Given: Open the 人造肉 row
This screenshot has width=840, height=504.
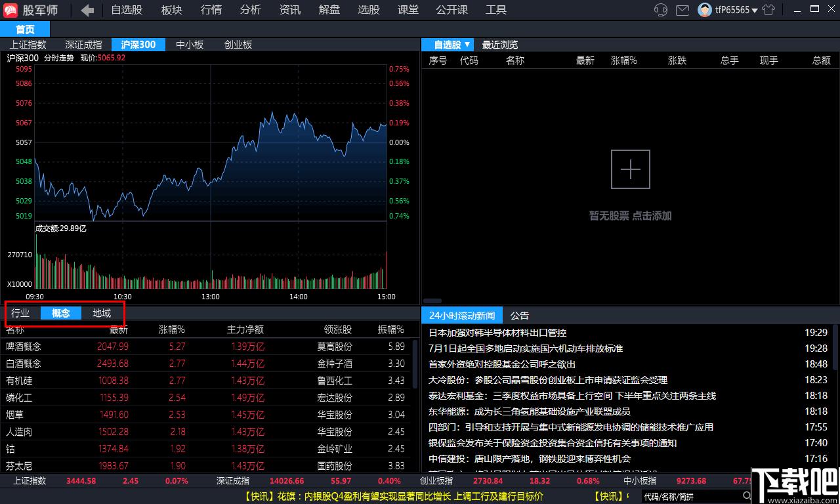Looking at the screenshot, I should tap(205, 432).
